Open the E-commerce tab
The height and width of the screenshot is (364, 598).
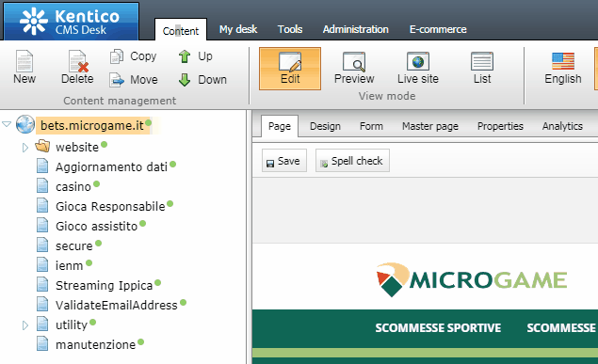point(438,29)
